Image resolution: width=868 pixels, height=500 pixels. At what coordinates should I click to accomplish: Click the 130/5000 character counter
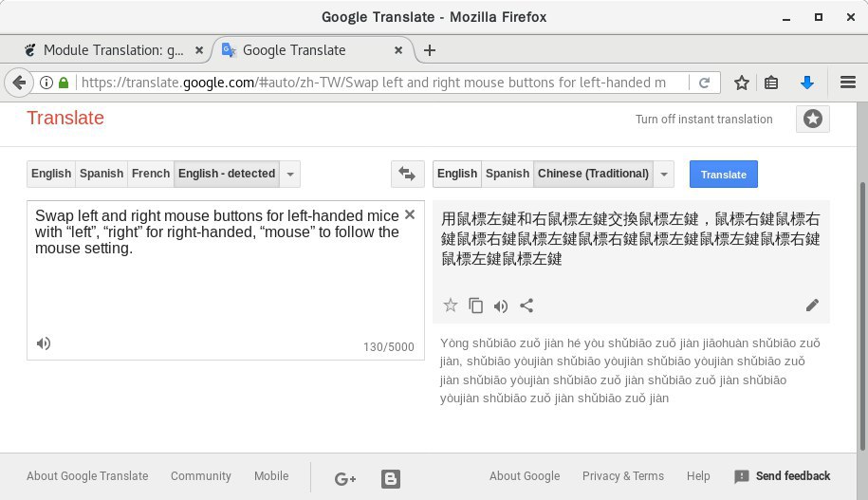pyautogui.click(x=389, y=347)
